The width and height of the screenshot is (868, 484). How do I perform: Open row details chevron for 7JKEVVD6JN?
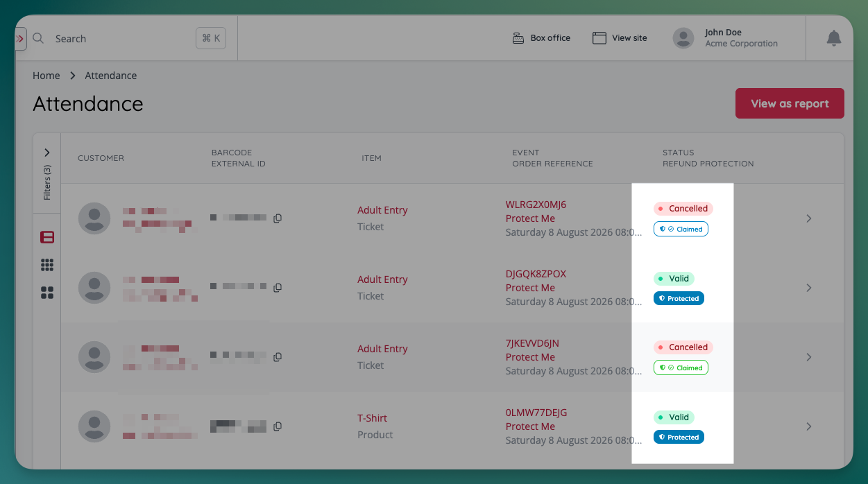pyautogui.click(x=808, y=357)
